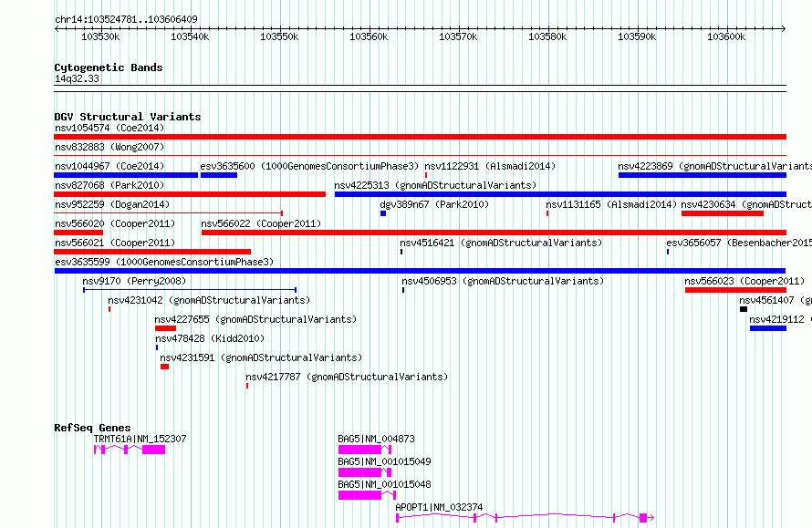
Task: Open the nsv566022 (Cooper2011) label
Action: pyautogui.click(x=261, y=223)
